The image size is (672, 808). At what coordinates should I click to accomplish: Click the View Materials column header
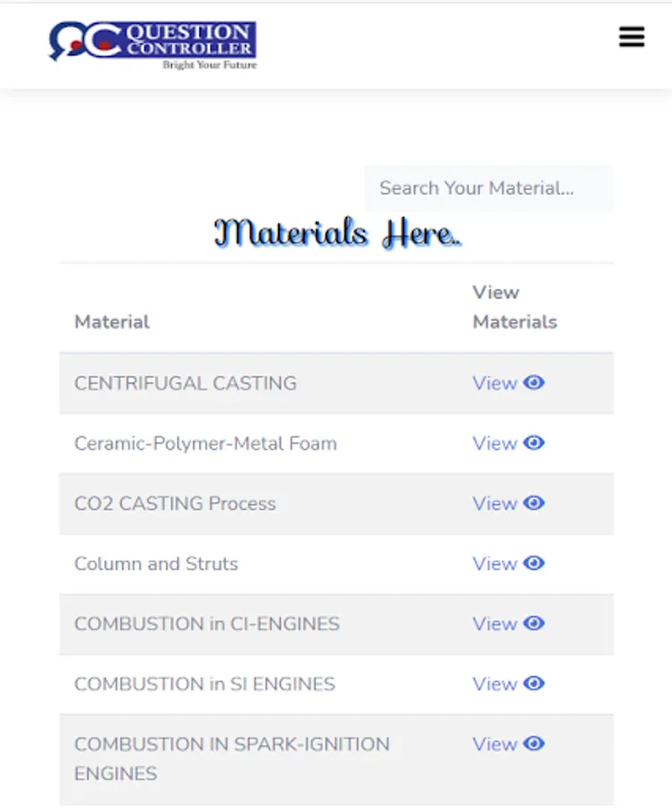(x=515, y=307)
